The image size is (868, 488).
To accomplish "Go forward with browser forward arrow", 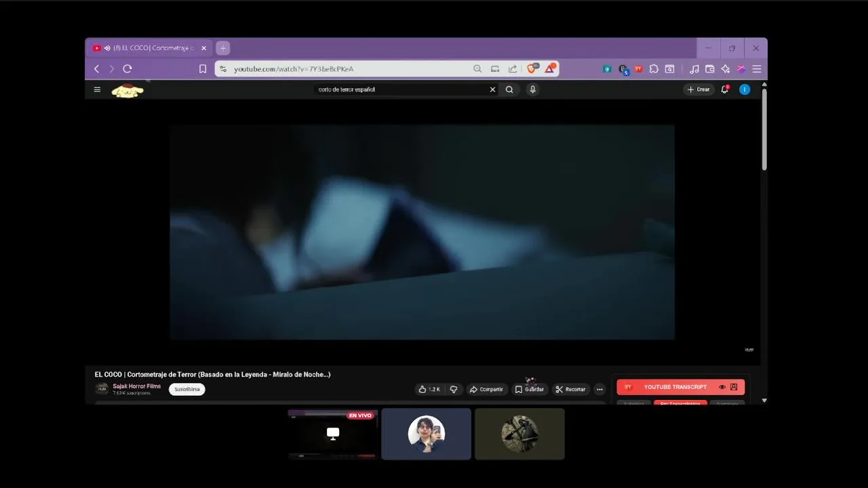I will (111, 68).
